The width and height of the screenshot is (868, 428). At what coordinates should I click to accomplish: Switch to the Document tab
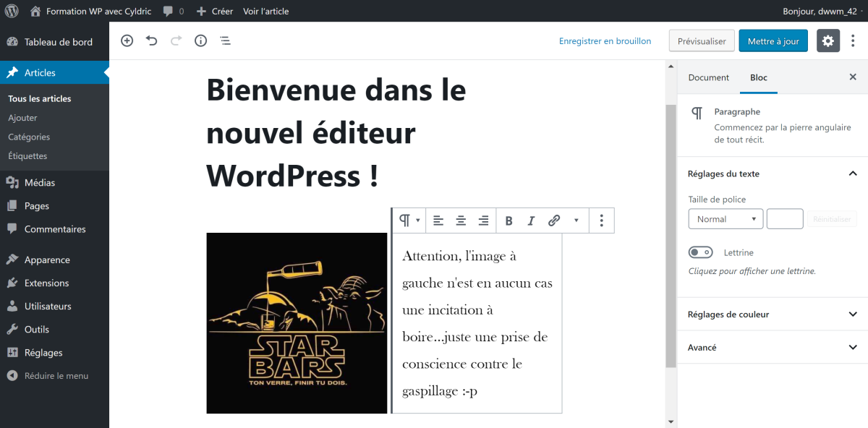[708, 77]
